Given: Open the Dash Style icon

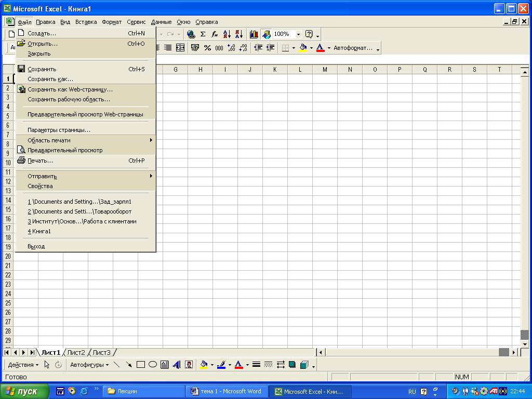Looking at the screenshot, I should (x=269, y=365).
